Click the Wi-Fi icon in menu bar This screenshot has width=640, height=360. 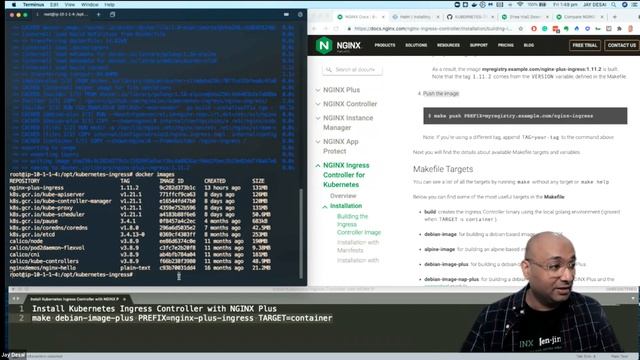coord(520,4)
